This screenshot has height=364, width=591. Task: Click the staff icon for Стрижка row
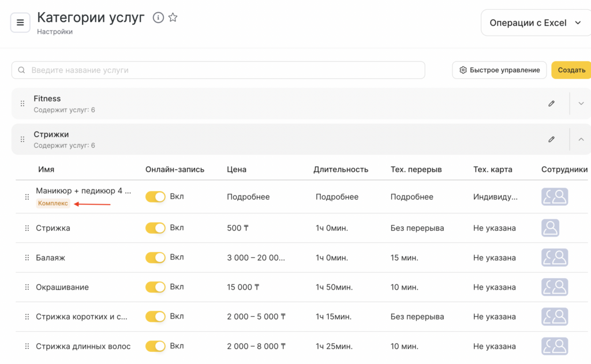click(x=550, y=228)
